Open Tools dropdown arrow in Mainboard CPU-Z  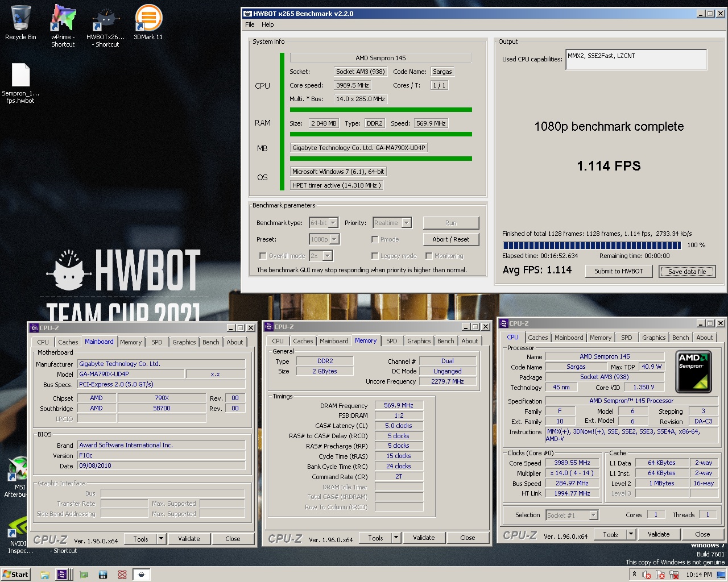point(161,539)
